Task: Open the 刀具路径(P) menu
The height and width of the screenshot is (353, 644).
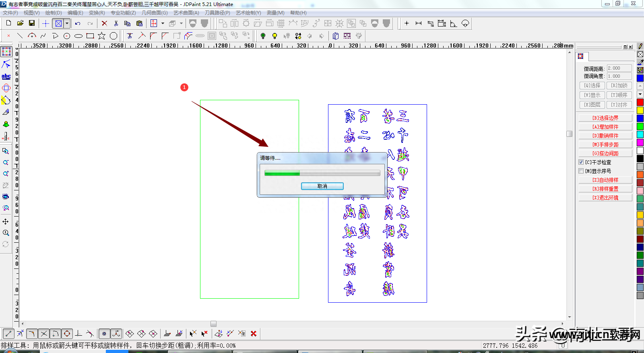Action: (x=217, y=13)
